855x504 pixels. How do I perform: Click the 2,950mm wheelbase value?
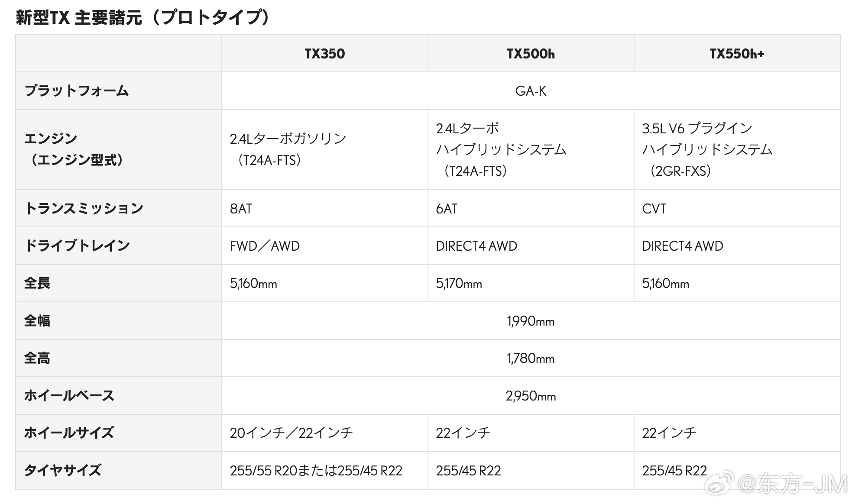(x=531, y=396)
